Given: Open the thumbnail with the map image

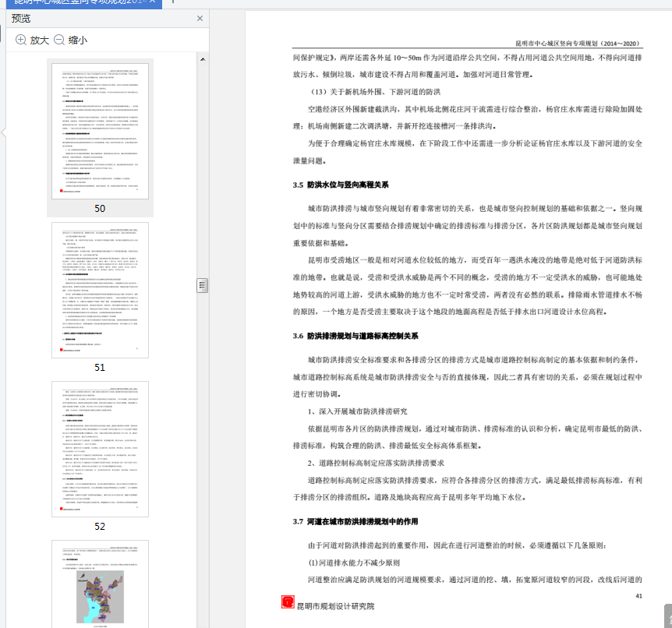Looking at the screenshot, I should click(x=100, y=584).
